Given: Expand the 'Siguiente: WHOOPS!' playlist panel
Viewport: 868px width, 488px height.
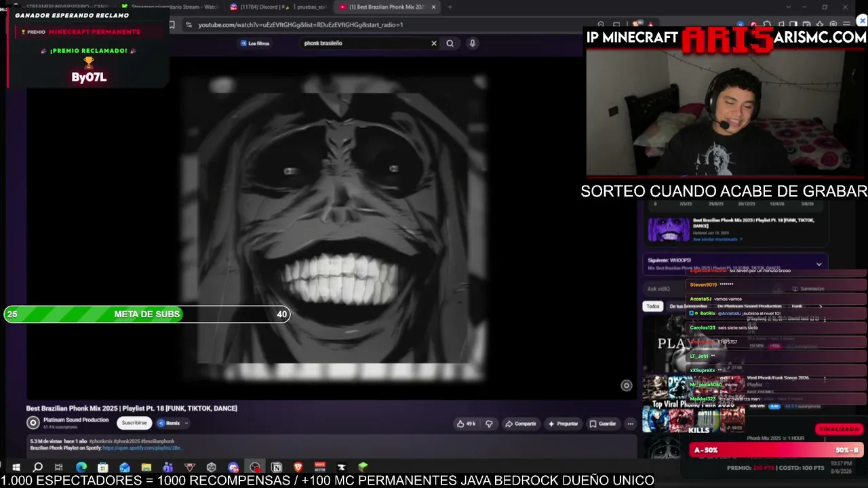Looking at the screenshot, I should (x=819, y=264).
